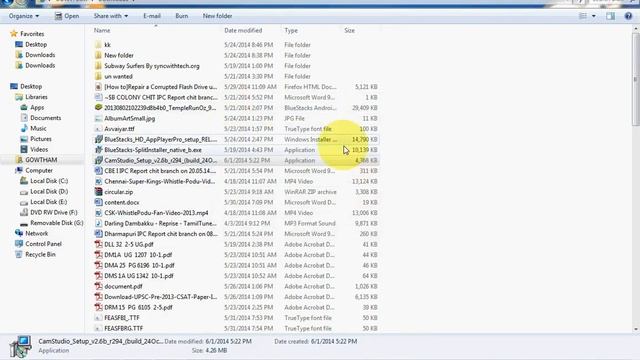The image size is (640, 360).
Task: Select the Music library icon
Action: (24, 128)
